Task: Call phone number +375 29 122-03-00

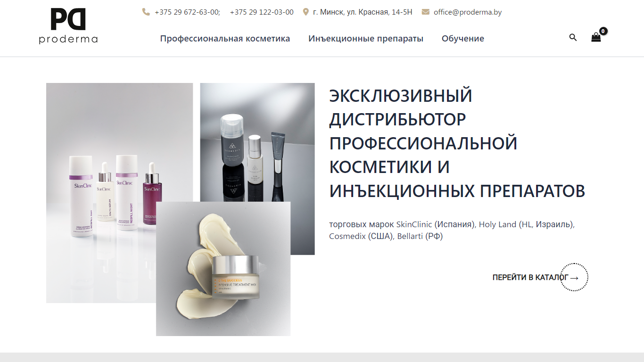Action: pos(262,12)
